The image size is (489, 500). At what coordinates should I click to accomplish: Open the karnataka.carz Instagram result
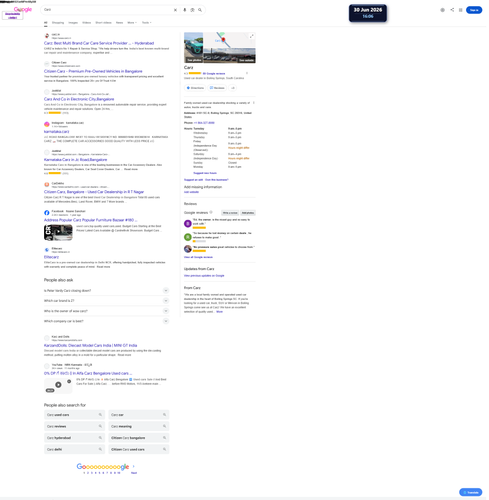(x=56, y=132)
